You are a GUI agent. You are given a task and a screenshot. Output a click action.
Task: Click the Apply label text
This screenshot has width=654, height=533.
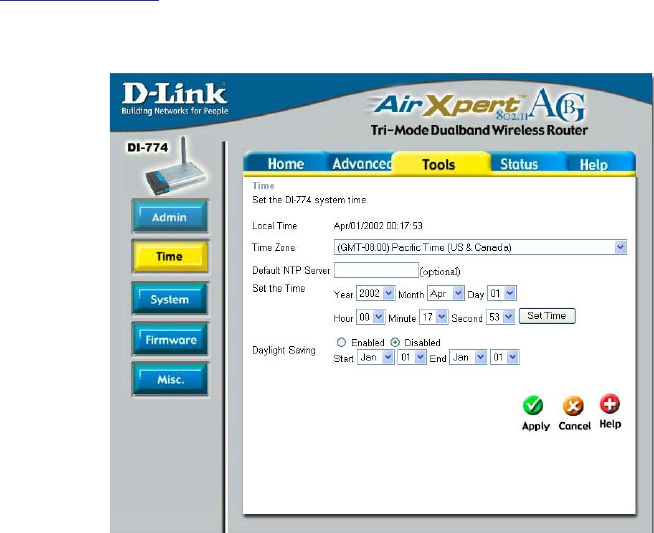pyautogui.click(x=536, y=426)
